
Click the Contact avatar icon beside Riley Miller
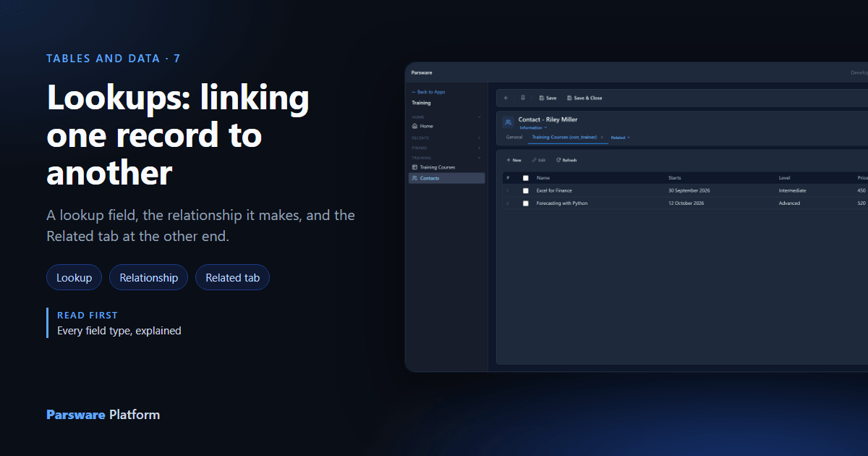pos(509,123)
